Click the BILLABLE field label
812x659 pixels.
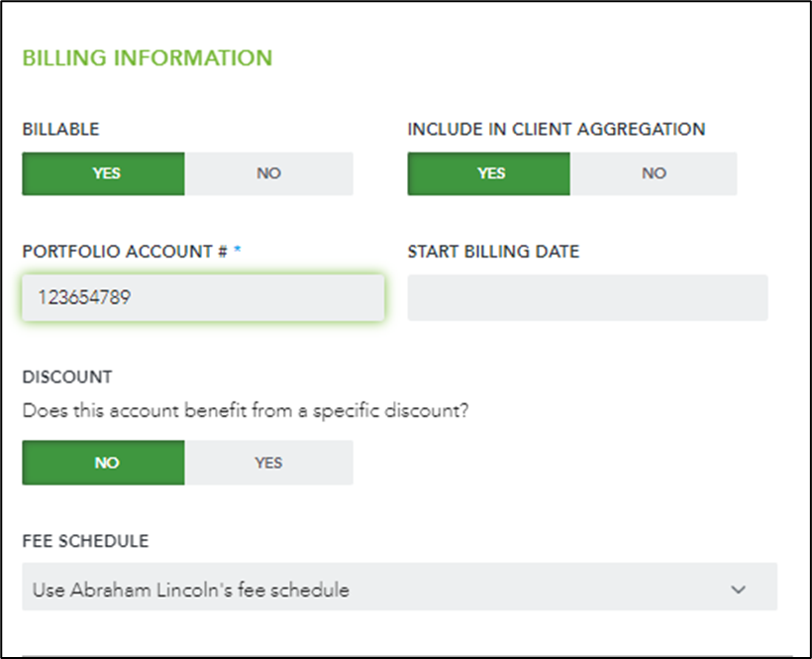tap(60, 129)
